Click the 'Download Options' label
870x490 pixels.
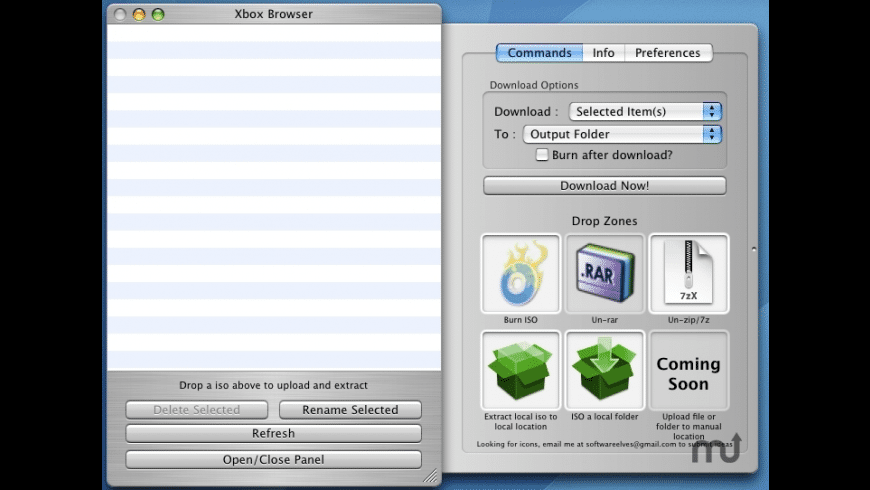click(534, 85)
